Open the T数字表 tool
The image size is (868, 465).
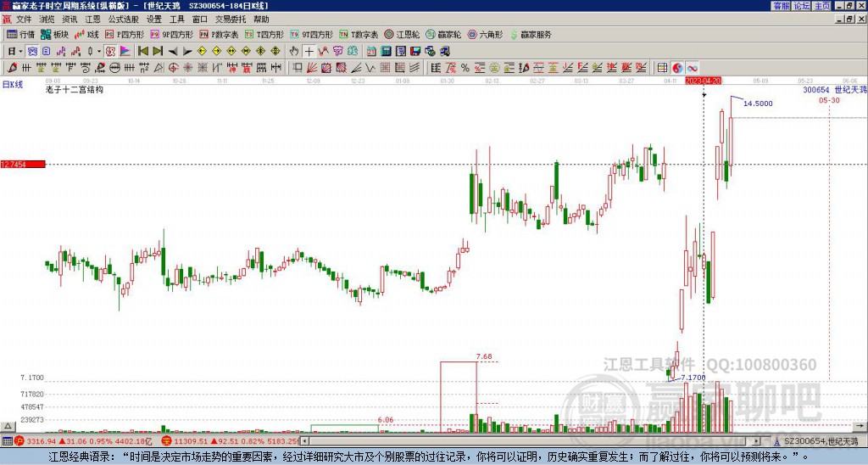pos(359,34)
